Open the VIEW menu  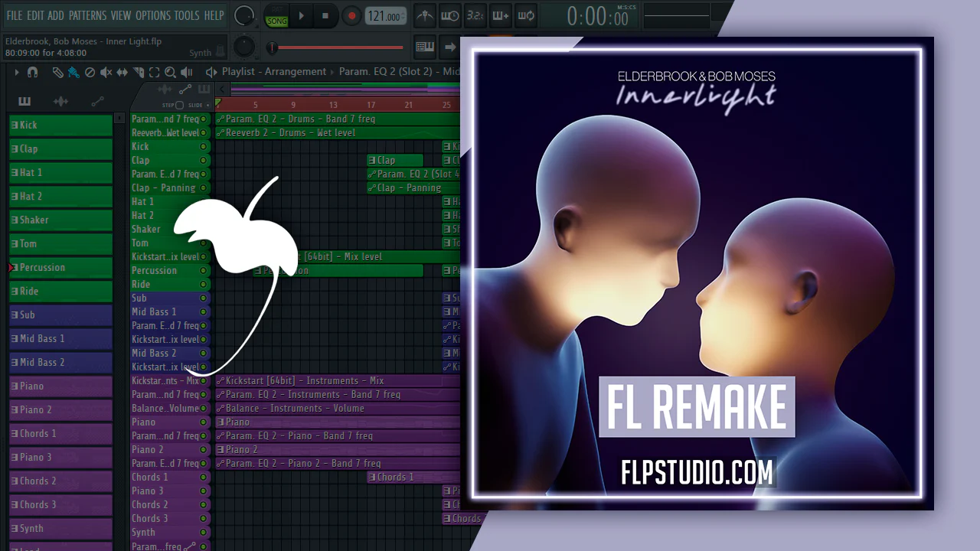[x=121, y=15]
